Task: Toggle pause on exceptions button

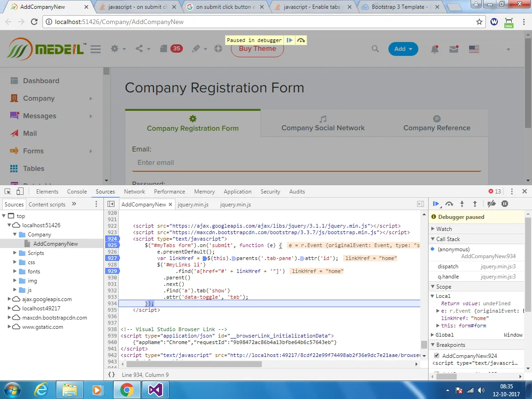Action: point(505,204)
